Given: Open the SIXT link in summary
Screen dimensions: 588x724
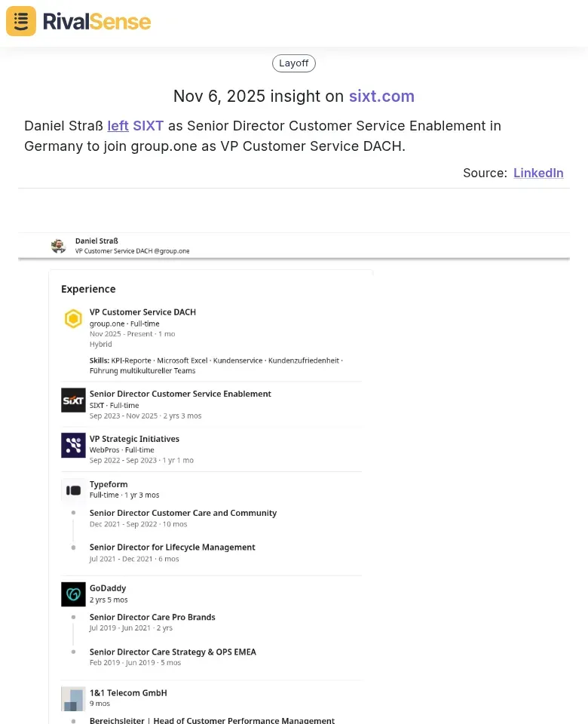Looking at the screenshot, I should click(149, 126).
